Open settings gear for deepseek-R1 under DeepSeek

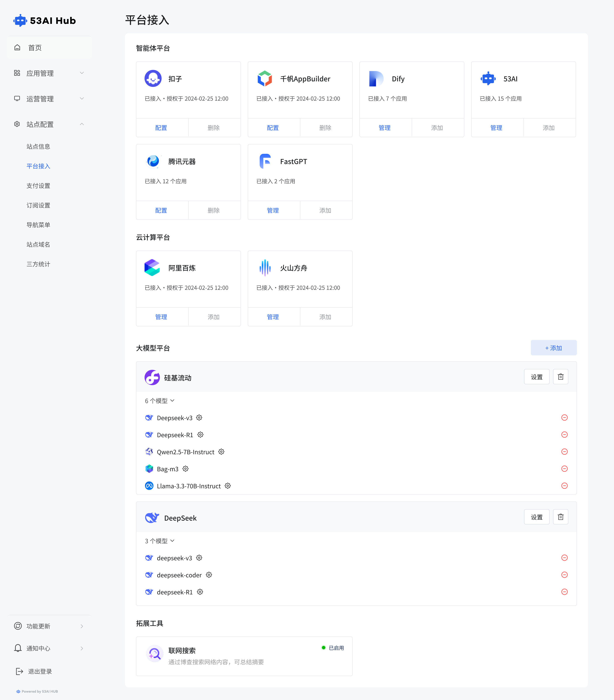(200, 592)
